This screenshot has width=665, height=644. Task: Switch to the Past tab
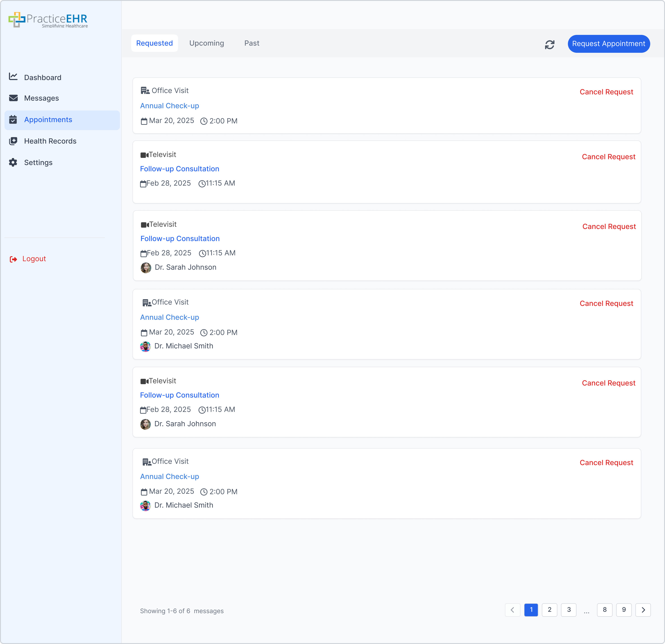(x=252, y=43)
